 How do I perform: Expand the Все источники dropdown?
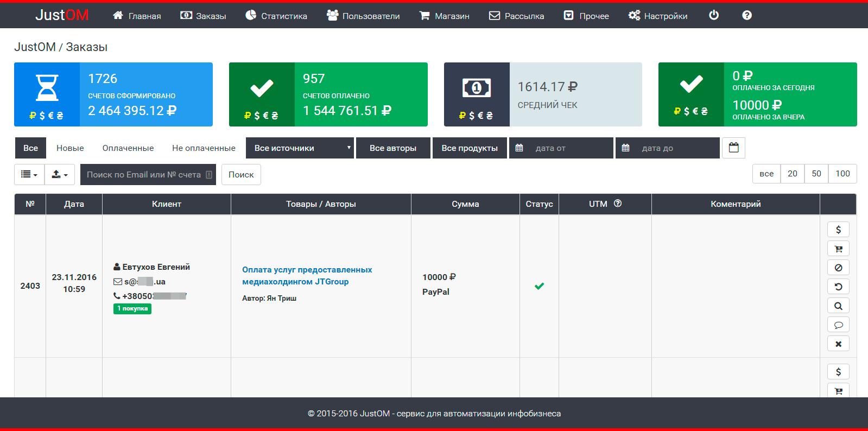(300, 148)
